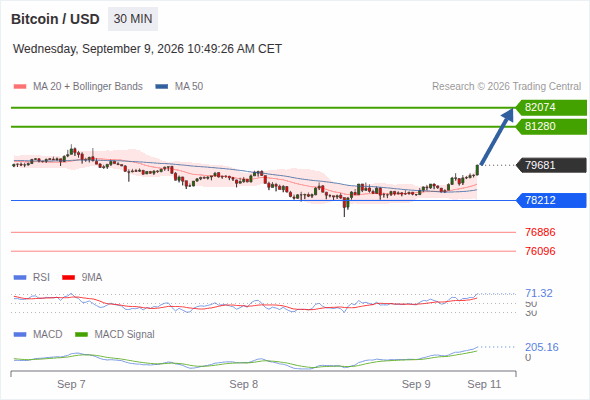
Task: Click the Sep 8 date marker
Action: [243, 384]
